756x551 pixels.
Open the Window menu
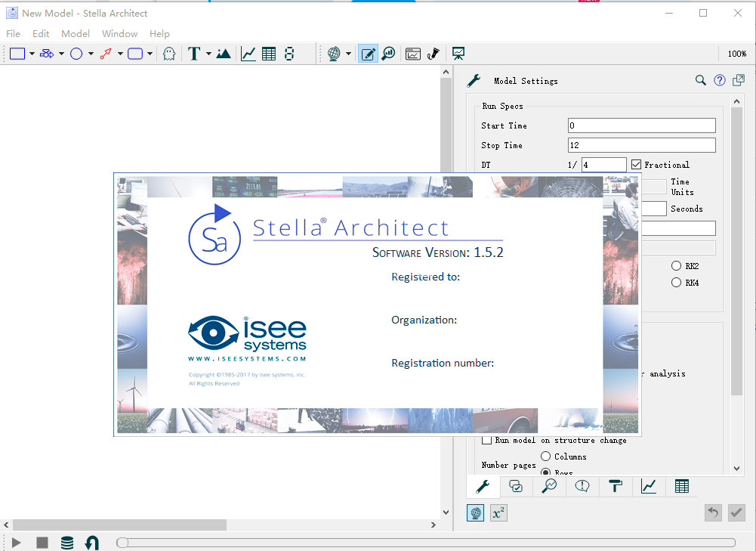[x=119, y=34]
